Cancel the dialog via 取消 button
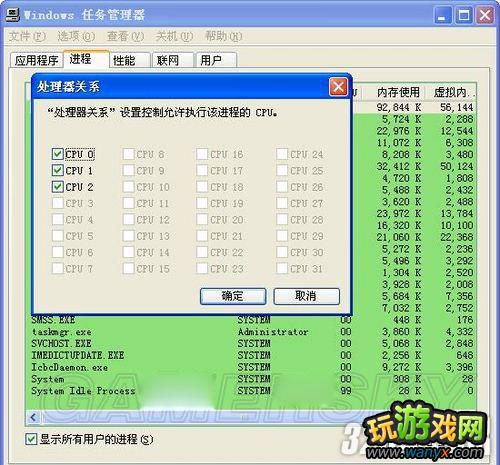500x465 pixels. (x=306, y=296)
